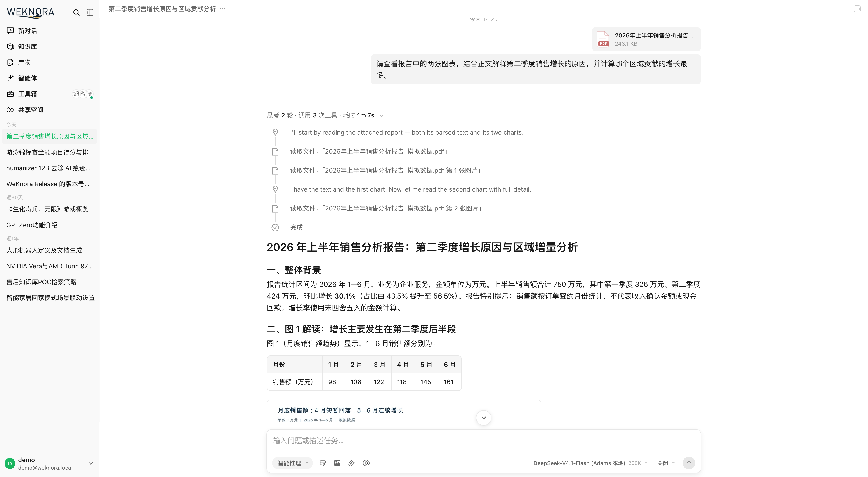The height and width of the screenshot is (477, 868).
Task: Open the 知识库 section
Action: point(50,47)
